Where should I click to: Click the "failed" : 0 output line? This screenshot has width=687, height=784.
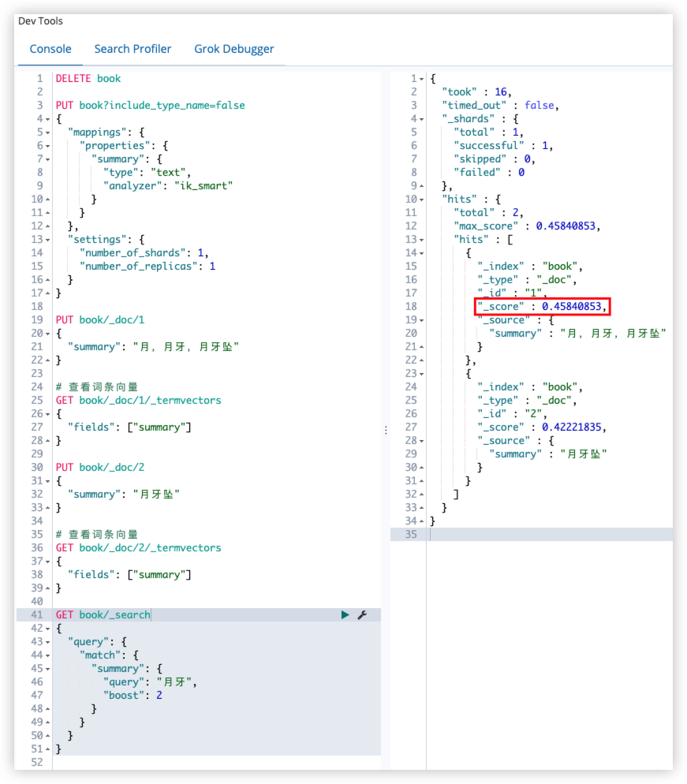click(489, 173)
